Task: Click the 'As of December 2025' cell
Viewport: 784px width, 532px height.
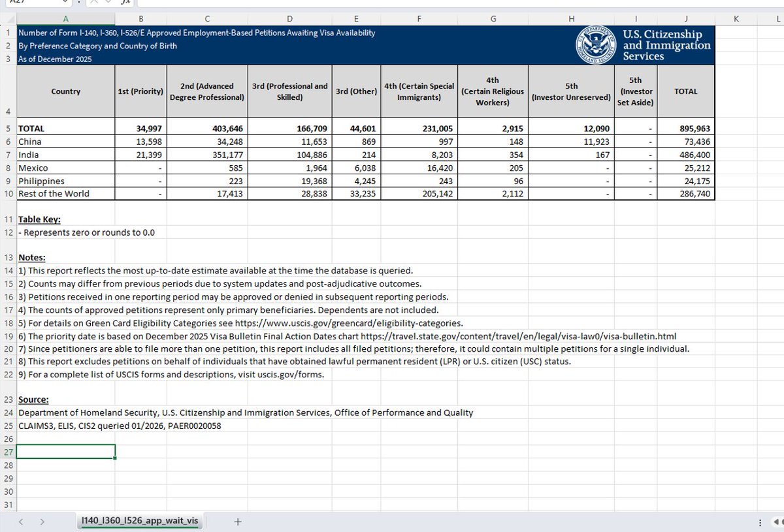Action: coord(55,59)
